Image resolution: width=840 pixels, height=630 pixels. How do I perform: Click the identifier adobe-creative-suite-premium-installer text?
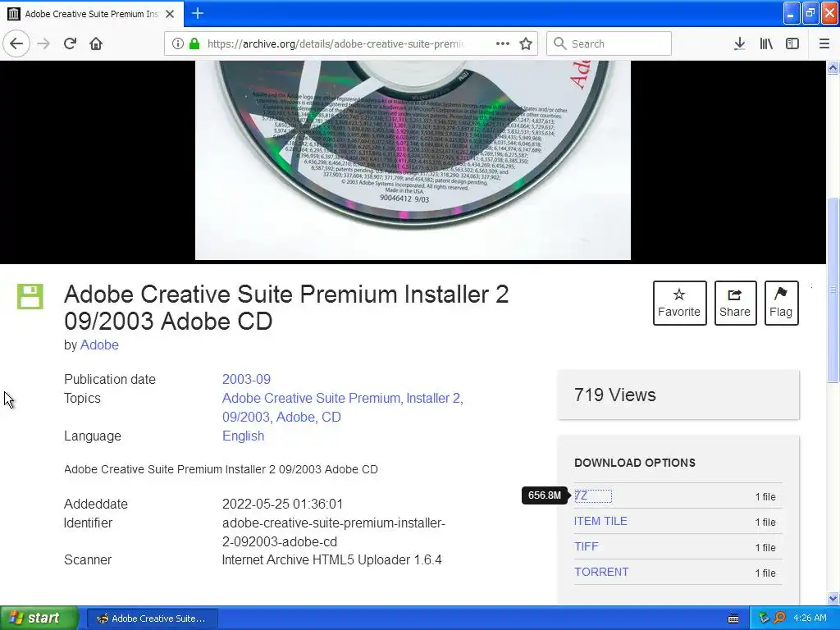click(x=334, y=532)
